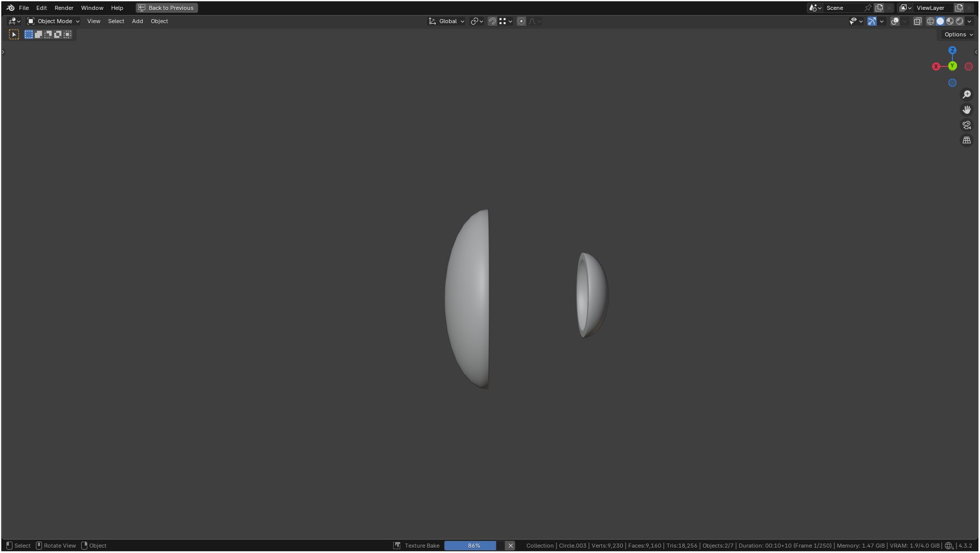Click the Z axis on navigation gizmo
Image resolution: width=980 pixels, height=553 pixels.
coord(952,50)
